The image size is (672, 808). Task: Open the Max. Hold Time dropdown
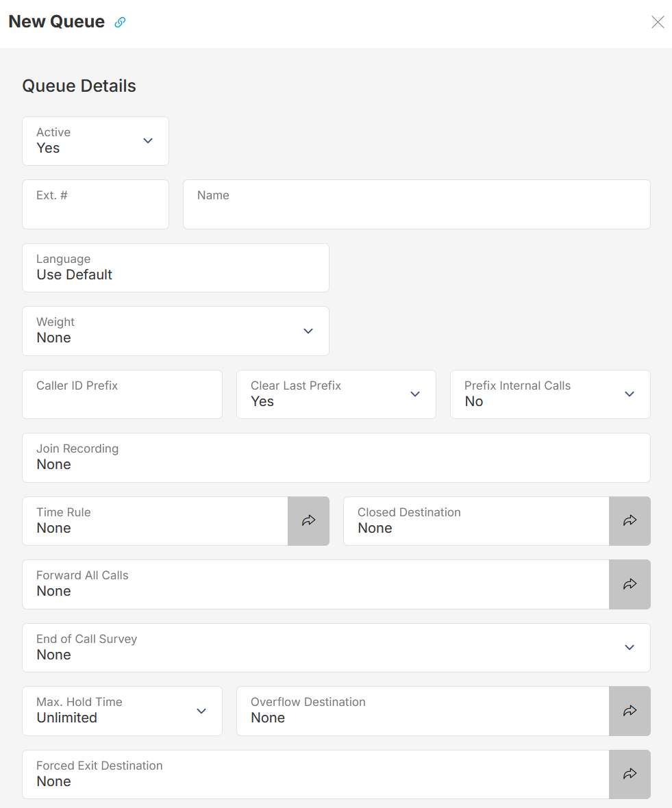(201, 711)
